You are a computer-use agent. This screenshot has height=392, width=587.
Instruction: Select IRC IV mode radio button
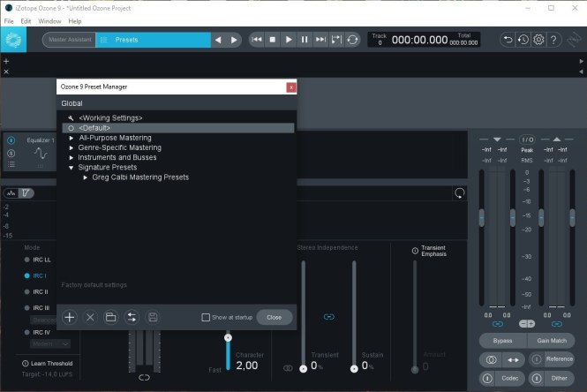tap(26, 332)
